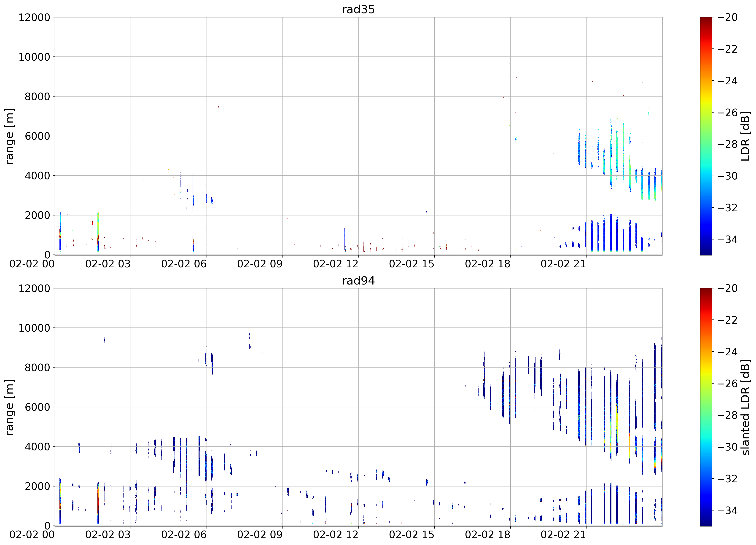Click '02-02 09' time label under rad94

click(260, 535)
